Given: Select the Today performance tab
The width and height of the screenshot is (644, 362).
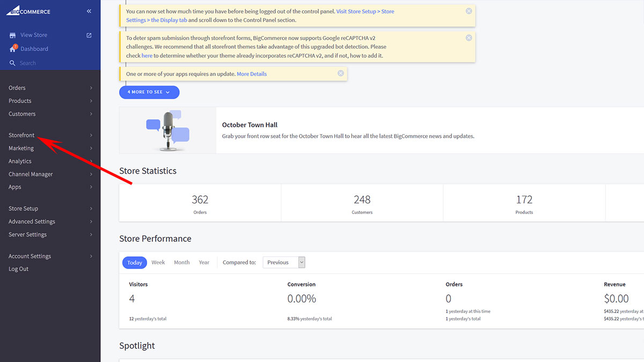Looking at the screenshot, I should click(135, 262).
